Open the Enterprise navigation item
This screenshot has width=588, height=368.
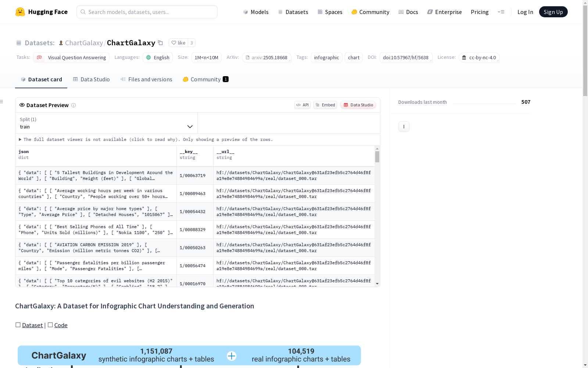click(445, 12)
